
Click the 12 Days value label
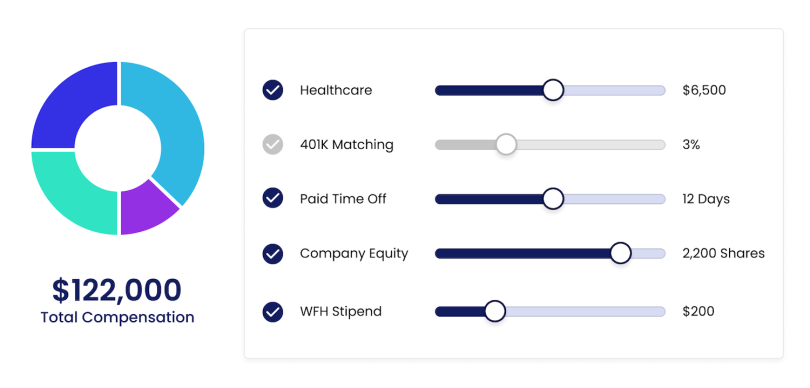706,199
